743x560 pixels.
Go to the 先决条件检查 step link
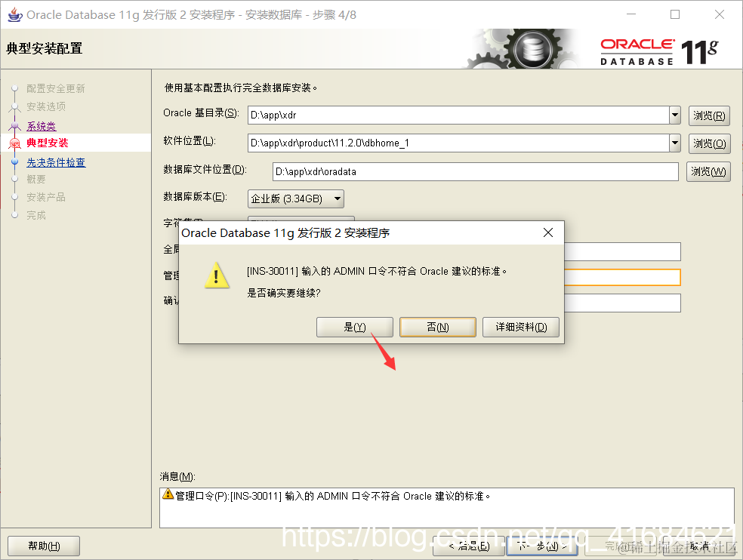[56, 162]
